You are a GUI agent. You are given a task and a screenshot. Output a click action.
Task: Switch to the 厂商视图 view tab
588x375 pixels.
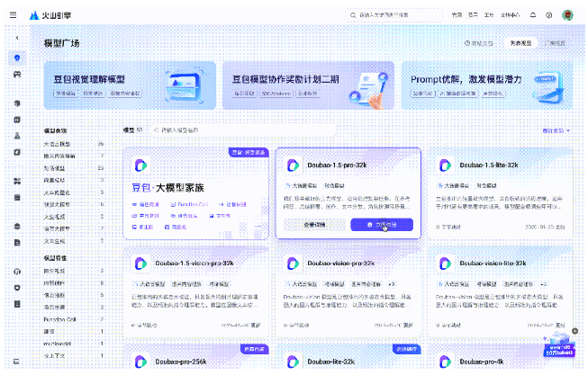click(555, 43)
